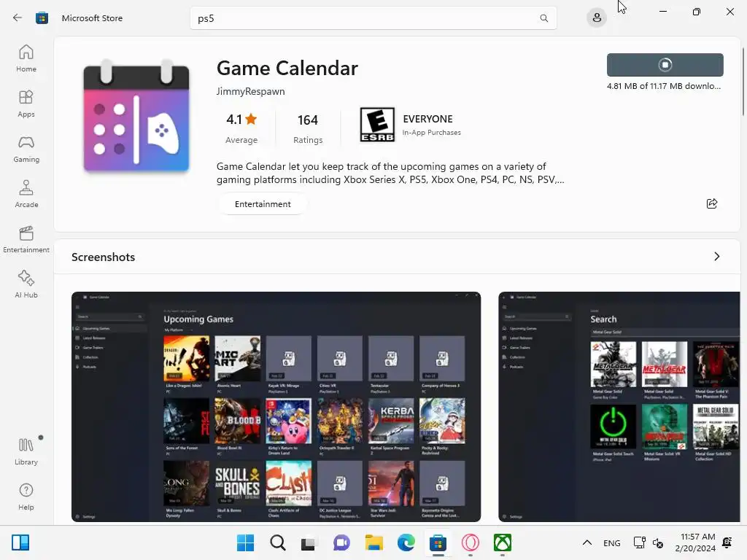Image resolution: width=747 pixels, height=560 pixels.
Task: Open the Search results screenshot
Action: pos(619,407)
